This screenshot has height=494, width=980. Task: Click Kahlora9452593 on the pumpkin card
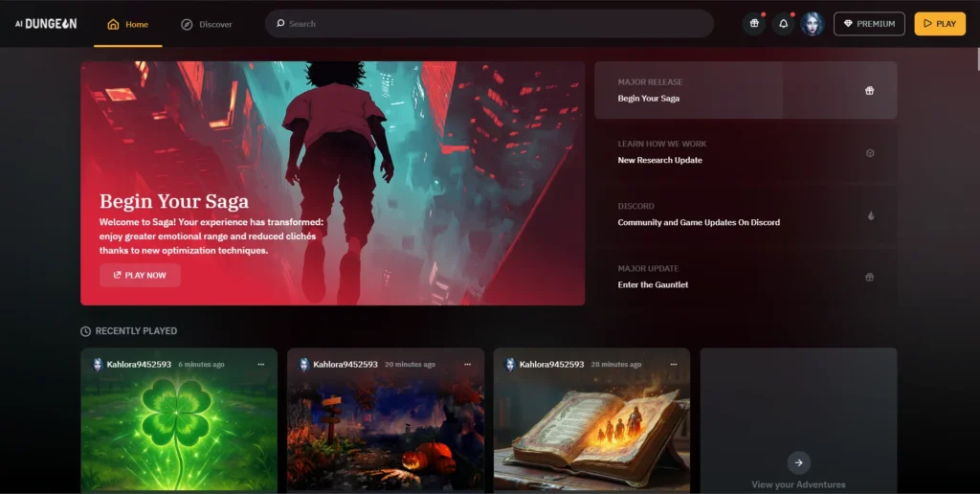345,364
